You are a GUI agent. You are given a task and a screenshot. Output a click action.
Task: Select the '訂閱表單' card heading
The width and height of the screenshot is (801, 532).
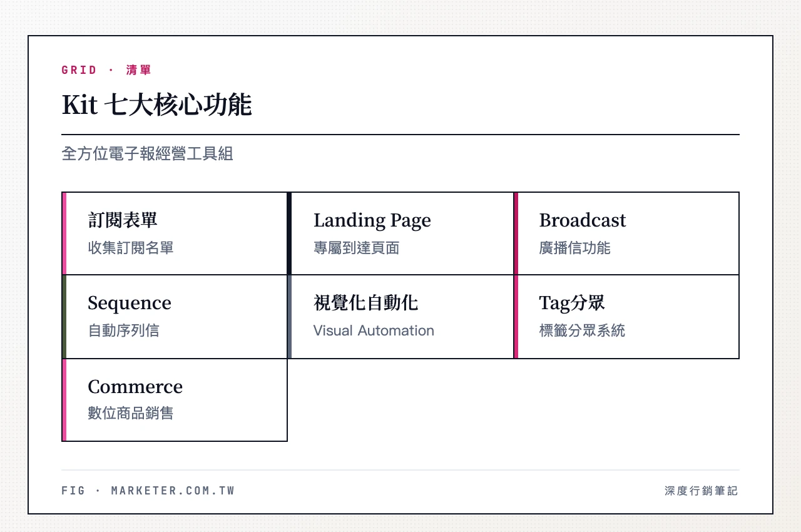coord(123,220)
